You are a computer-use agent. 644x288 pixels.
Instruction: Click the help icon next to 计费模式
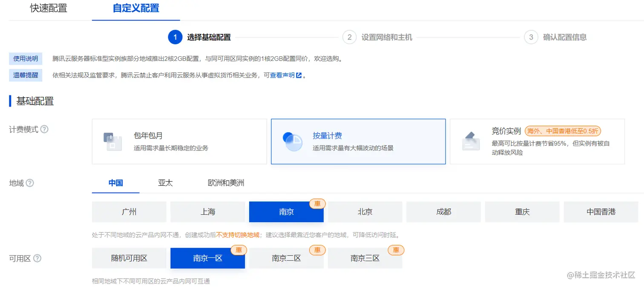(x=44, y=129)
